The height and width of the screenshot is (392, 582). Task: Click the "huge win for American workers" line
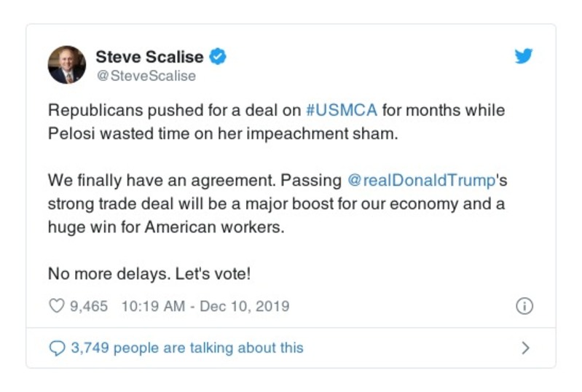164,227
